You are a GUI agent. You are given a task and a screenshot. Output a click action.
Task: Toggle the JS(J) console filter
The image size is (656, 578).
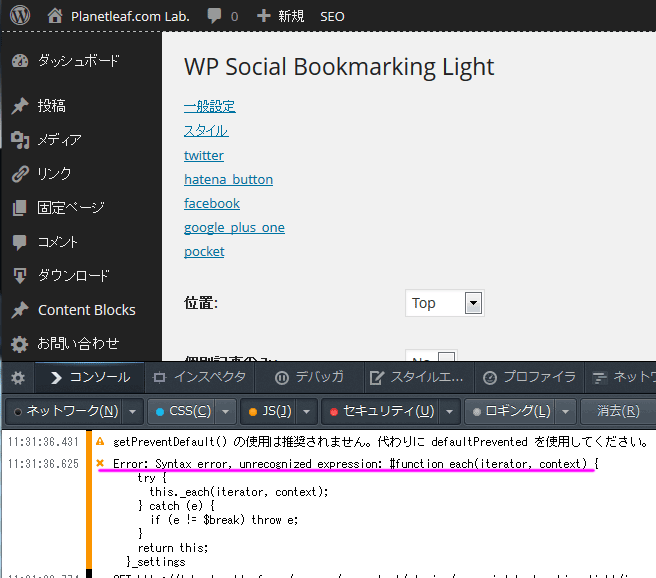(x=270, y=412)
